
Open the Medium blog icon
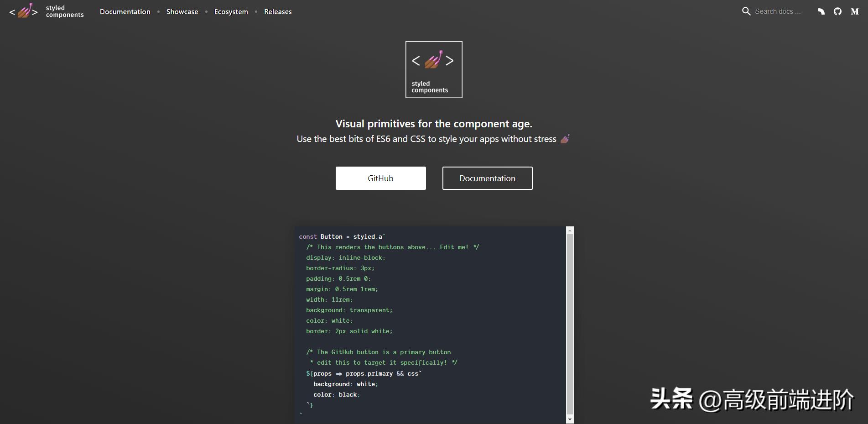[855, 11]
